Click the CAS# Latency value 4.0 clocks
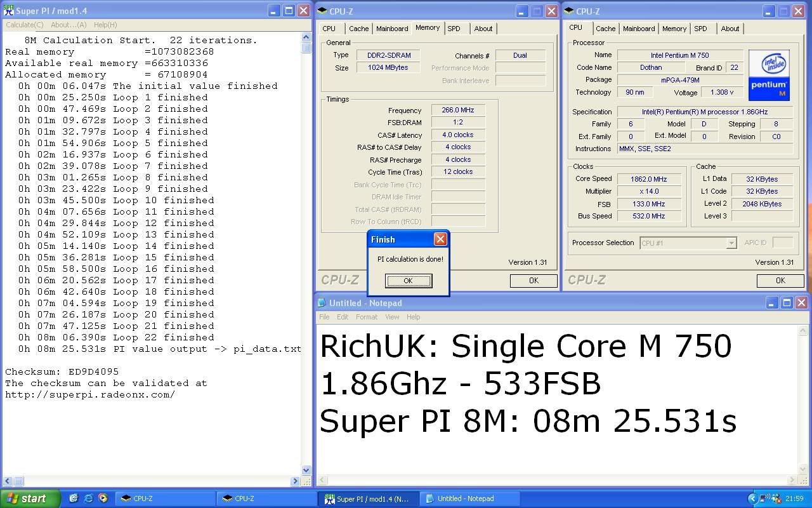Image resolution: width=812 pixels, height=508 pixels. click(x=458, y=135)
